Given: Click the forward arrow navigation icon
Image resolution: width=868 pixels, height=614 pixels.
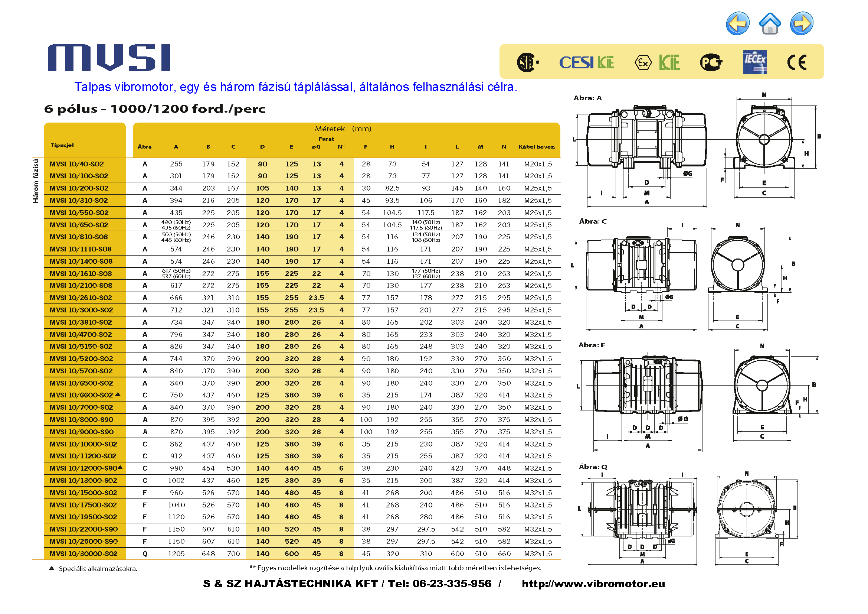Looking at the screenshot, I should (802, 23).
